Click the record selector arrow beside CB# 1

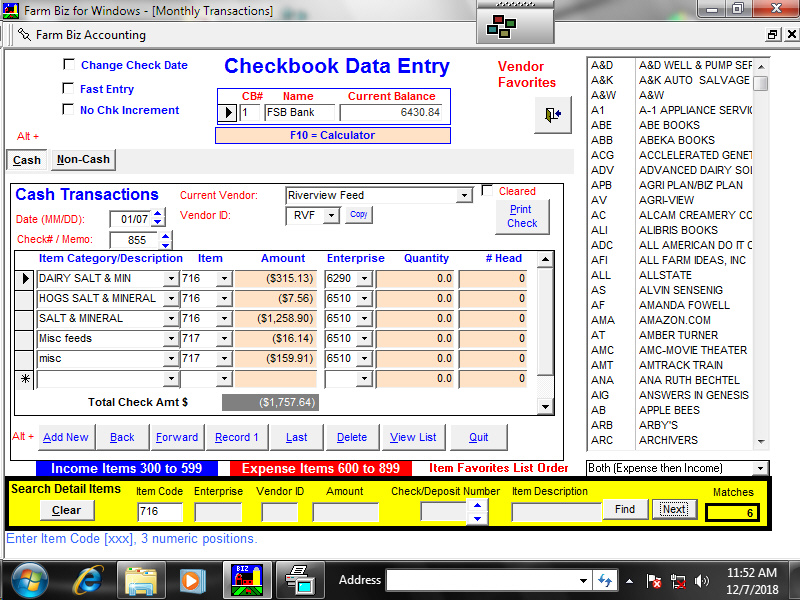(x=228, y=112)
